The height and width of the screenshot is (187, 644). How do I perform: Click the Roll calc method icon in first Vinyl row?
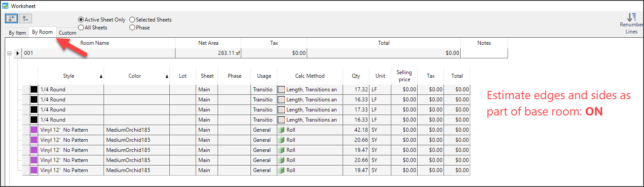click(x=281, y=130)
